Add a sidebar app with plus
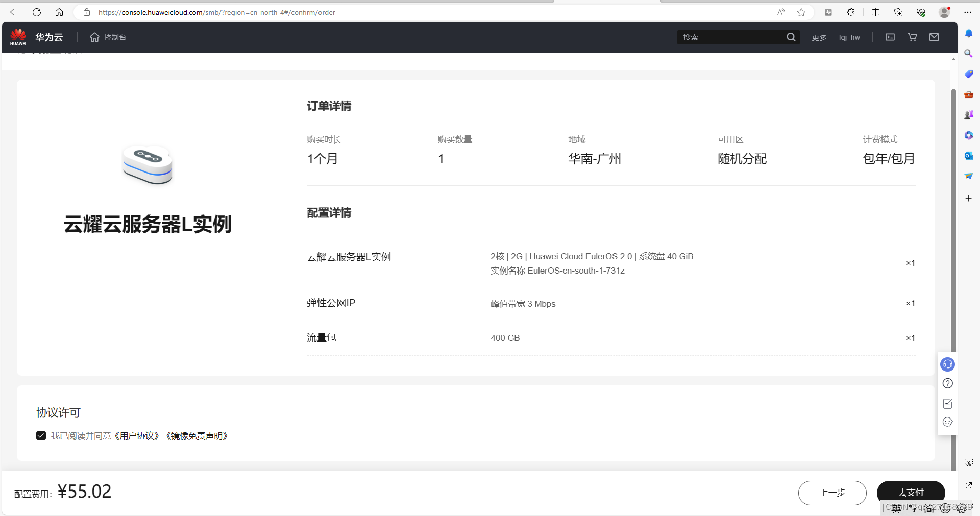The height and width of the screenshot is (516, 980). pyautogui.click(x=969, y=198)
